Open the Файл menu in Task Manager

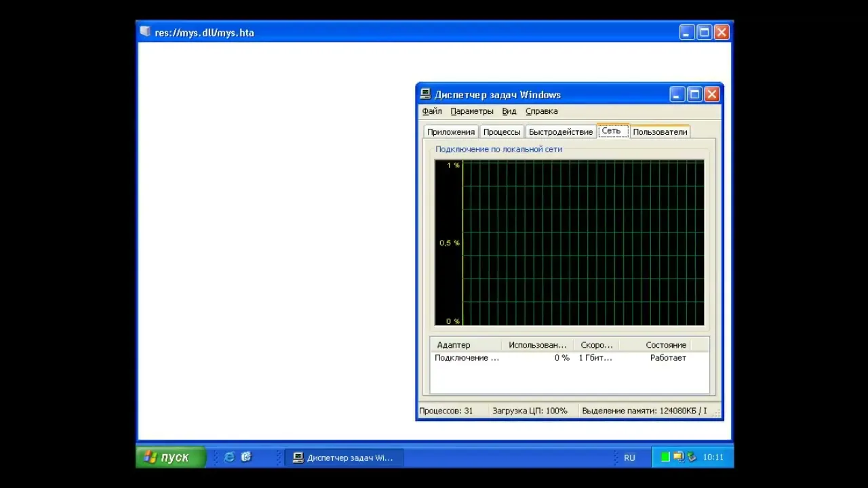click(432, 111)
